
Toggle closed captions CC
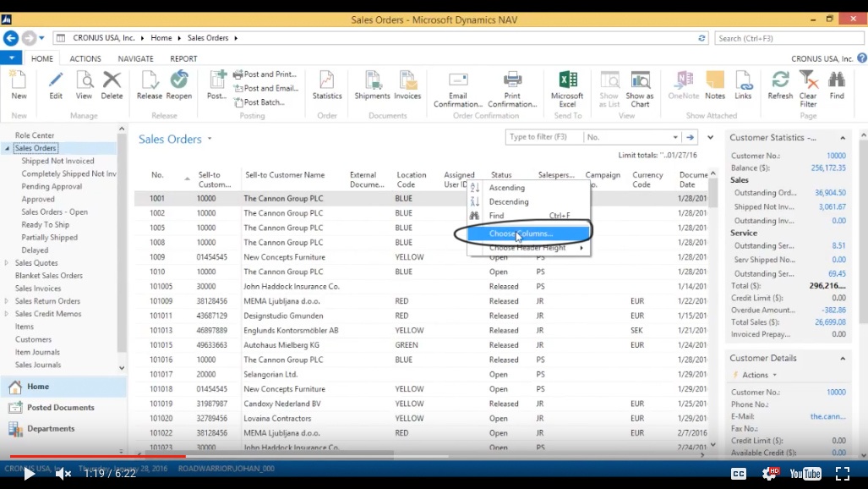(739, 474)
